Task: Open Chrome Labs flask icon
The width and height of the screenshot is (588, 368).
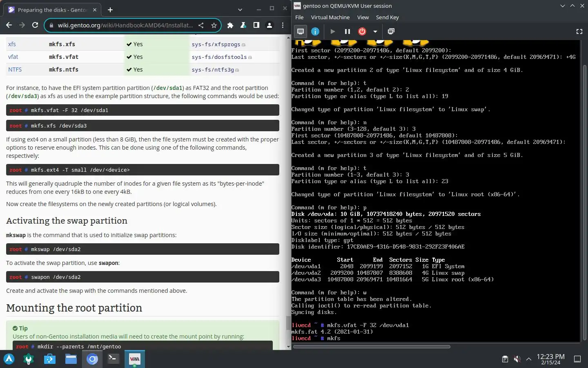Action: (243, 25)
